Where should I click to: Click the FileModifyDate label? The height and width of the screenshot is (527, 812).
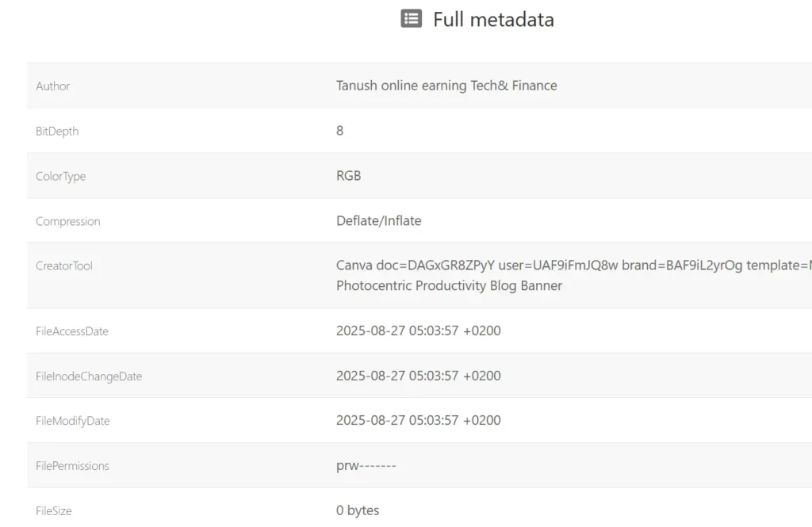pos(72,421)
